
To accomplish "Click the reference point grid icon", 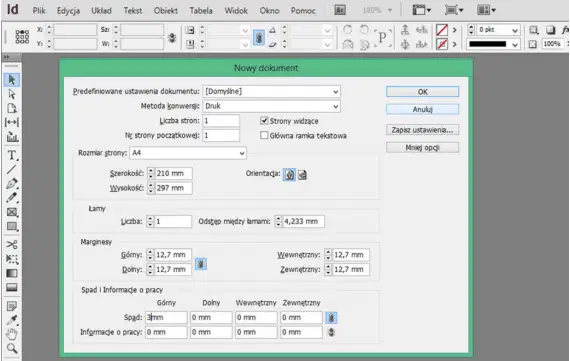I will [22, 37].
